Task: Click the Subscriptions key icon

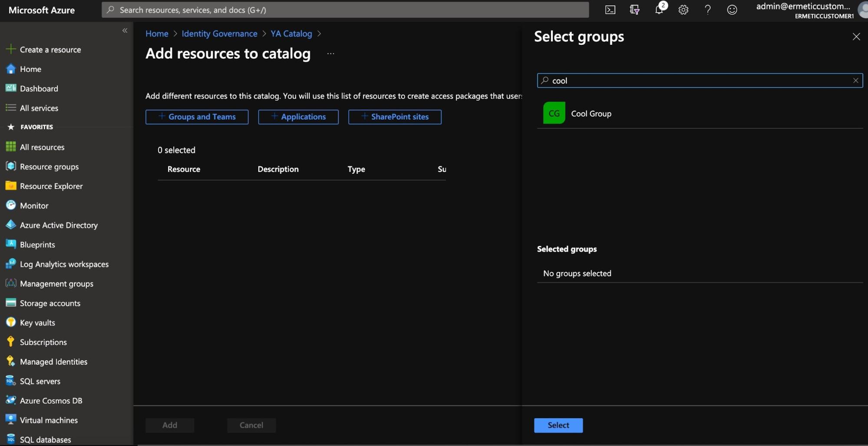Action: point(11,342)
